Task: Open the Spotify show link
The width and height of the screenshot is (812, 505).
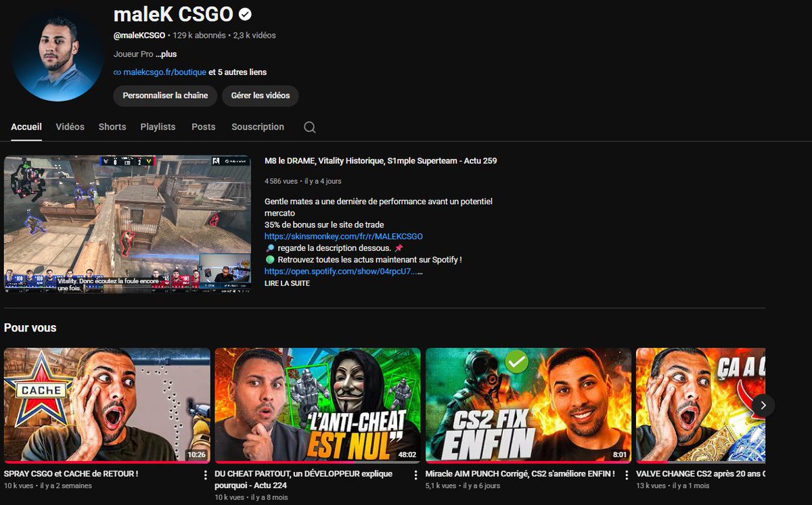Action: [x=344, y=271]
